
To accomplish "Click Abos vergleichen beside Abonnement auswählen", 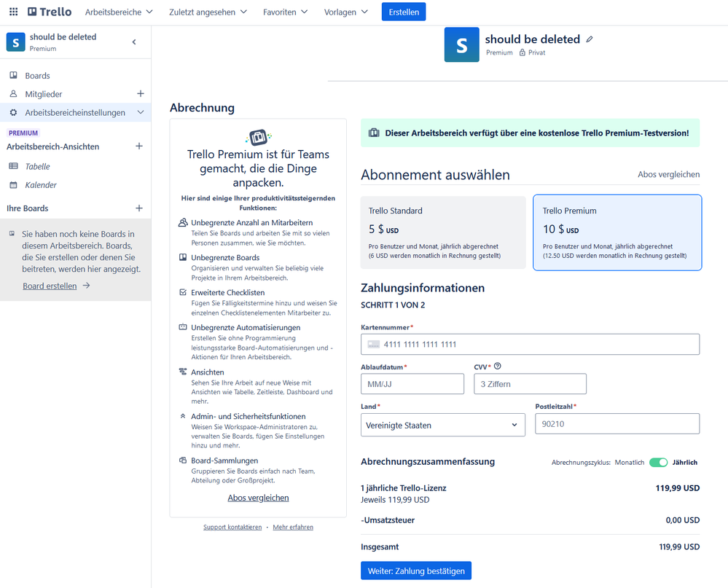I will click(668, 174).
